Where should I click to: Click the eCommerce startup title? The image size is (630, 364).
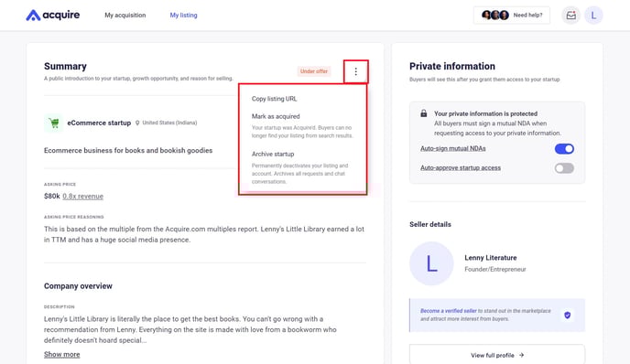(99, 123)
